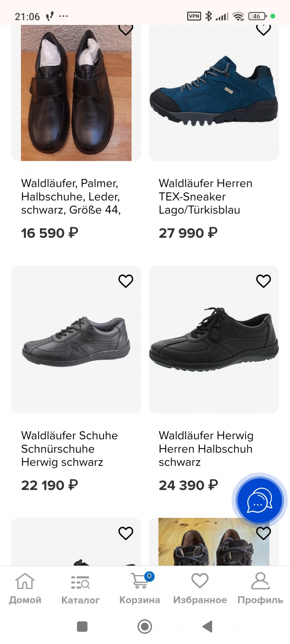The height and width of the screenshot is (644, 290).
Task: Open the blue TEX-Sneaker product image
Action: pos(214,93)
